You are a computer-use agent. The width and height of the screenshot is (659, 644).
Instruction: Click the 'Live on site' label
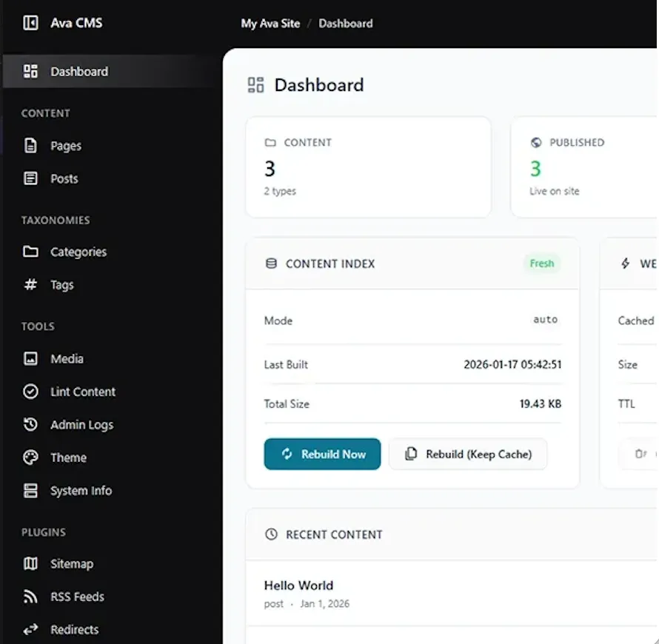(x=555, y=191)
